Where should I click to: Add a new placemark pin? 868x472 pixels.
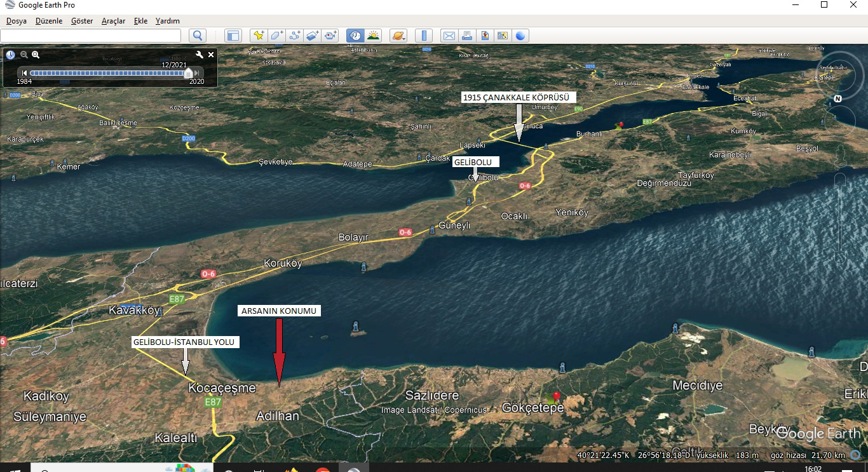click(x=258, y=36)
